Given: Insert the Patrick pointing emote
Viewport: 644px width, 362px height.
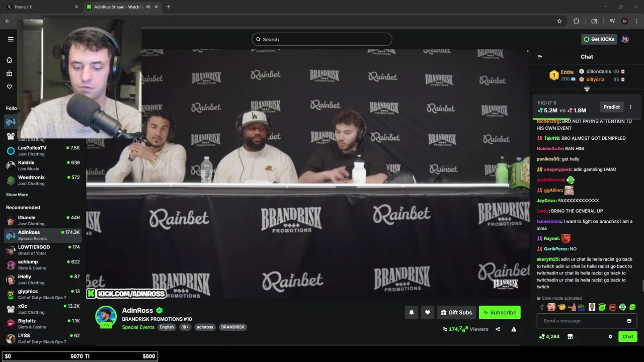Looking at the screenshot, I should click(572, 307).
